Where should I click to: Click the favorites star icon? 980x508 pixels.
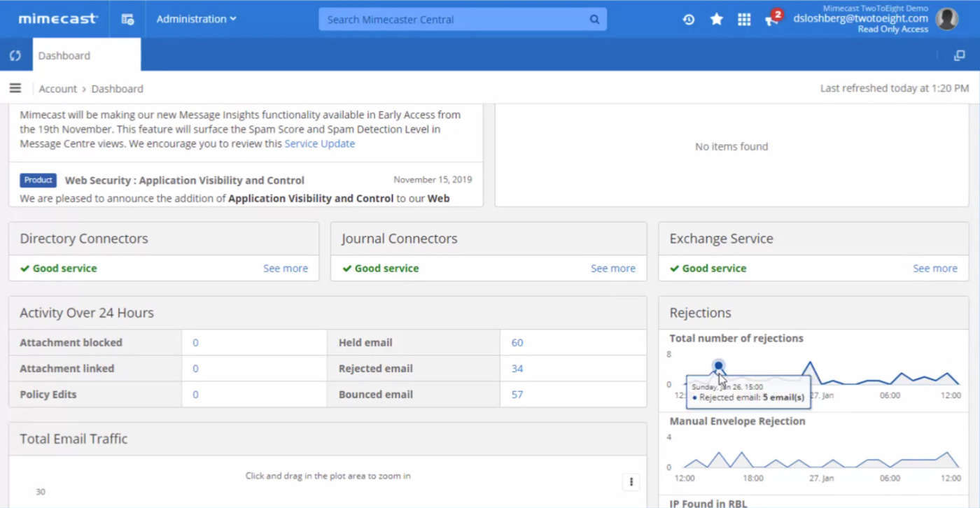pos(717,20)
